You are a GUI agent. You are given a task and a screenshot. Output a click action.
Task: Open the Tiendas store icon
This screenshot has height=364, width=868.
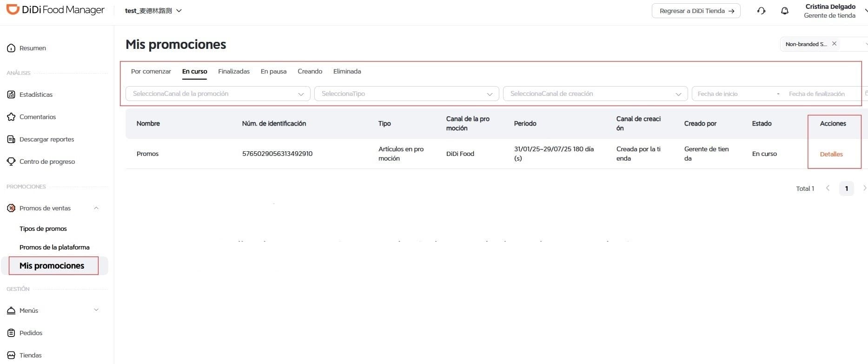pyautogui.click(x=11, y=355)
